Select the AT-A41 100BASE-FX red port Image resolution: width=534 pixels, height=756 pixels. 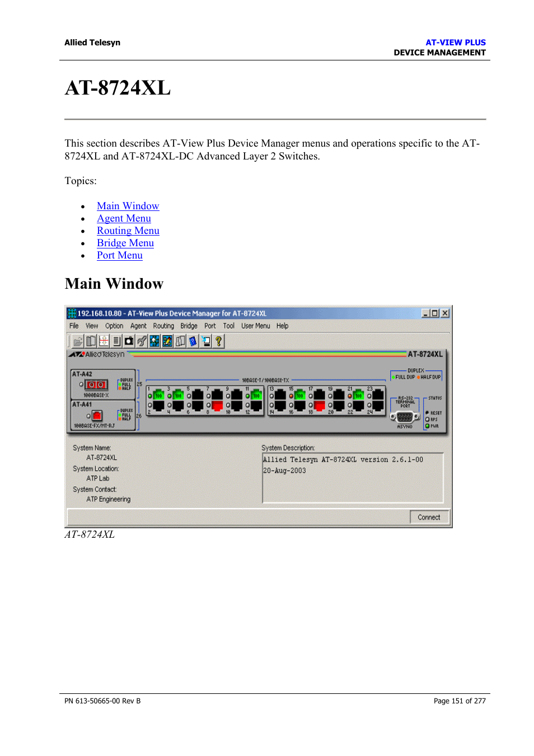point(97,415)
